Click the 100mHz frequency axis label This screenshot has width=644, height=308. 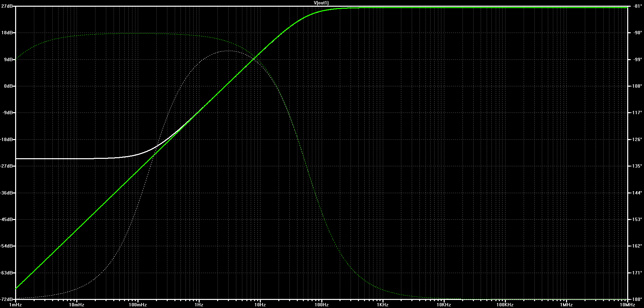[138, 305]
